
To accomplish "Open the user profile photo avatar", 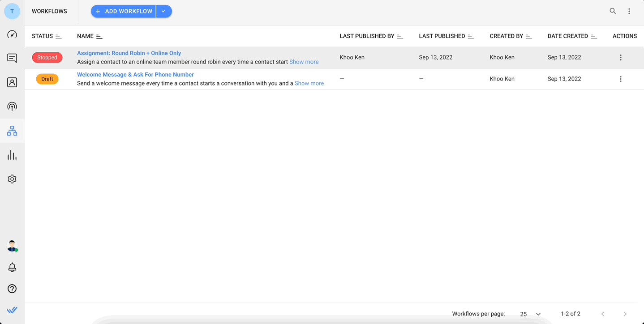I will click(12, 246).
